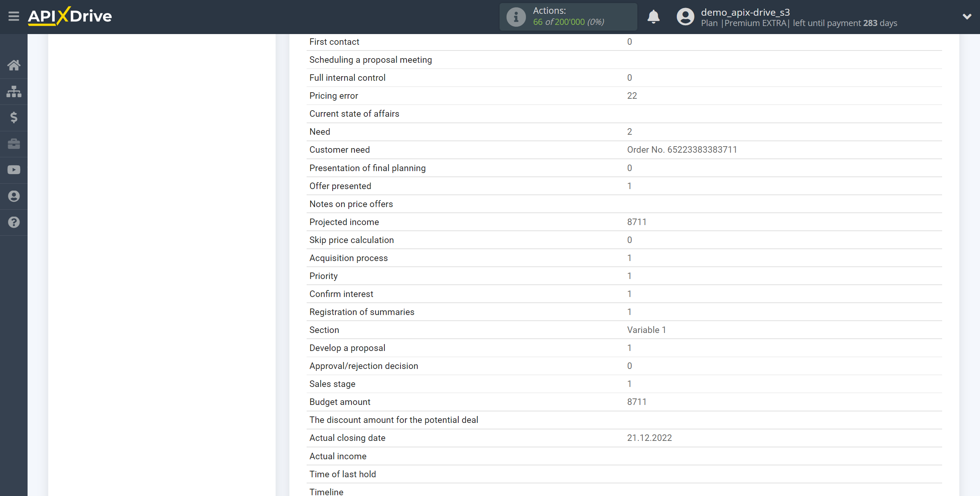Viewport: 980px width, 496px height.
Task: Select the Sales stage label
Action: pos(332,384)
